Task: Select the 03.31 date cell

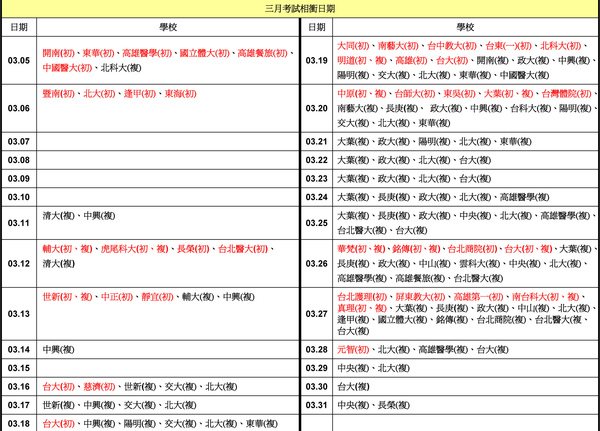Action: pyautogui.click(x=316, y=405)
